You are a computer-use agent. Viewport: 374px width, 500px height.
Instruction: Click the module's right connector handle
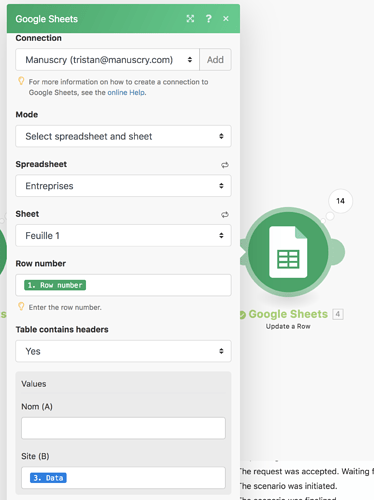[x=337, y=252]
